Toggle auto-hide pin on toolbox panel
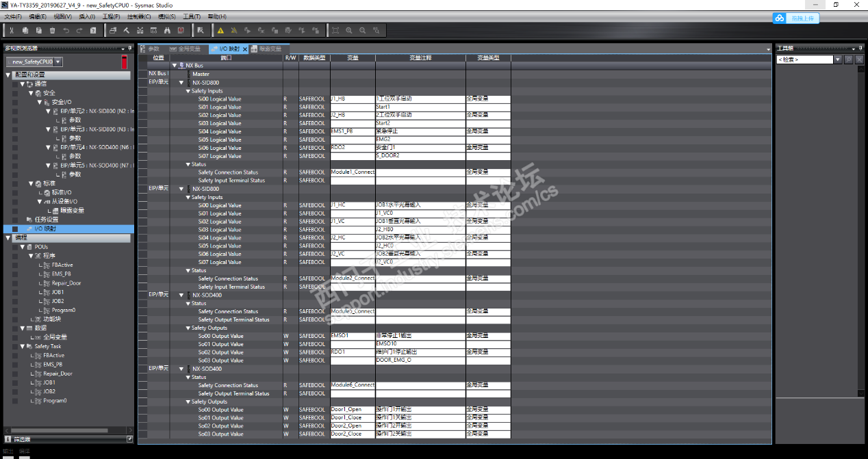 (x=860, y=48)
